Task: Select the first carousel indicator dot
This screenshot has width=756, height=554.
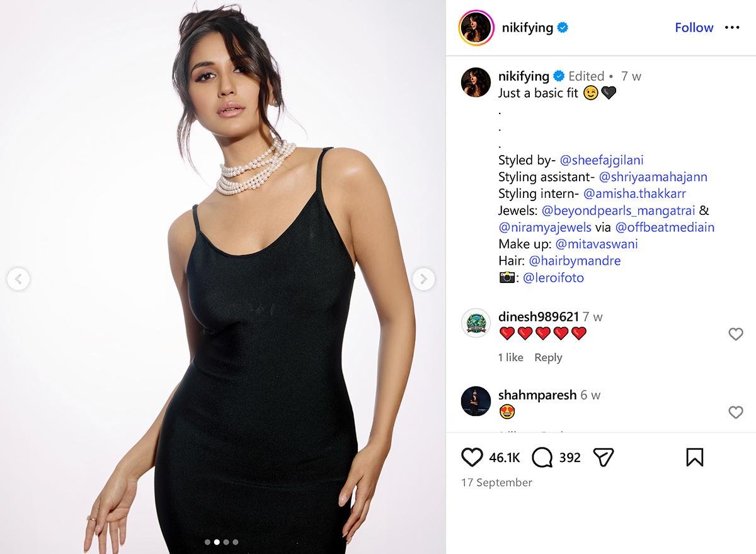Action: pyautogui.click(x=207, y=541)
